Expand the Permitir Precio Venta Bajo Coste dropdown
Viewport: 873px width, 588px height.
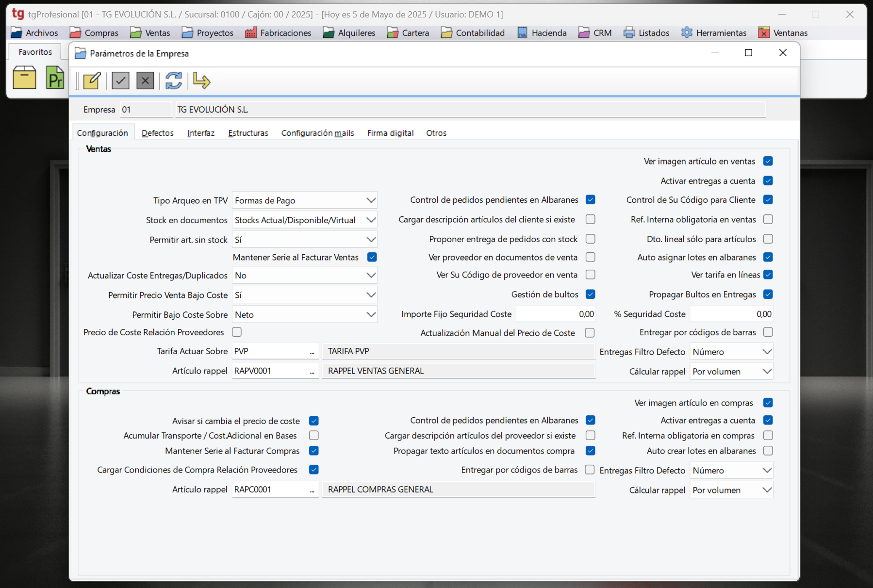pos(371,295)
